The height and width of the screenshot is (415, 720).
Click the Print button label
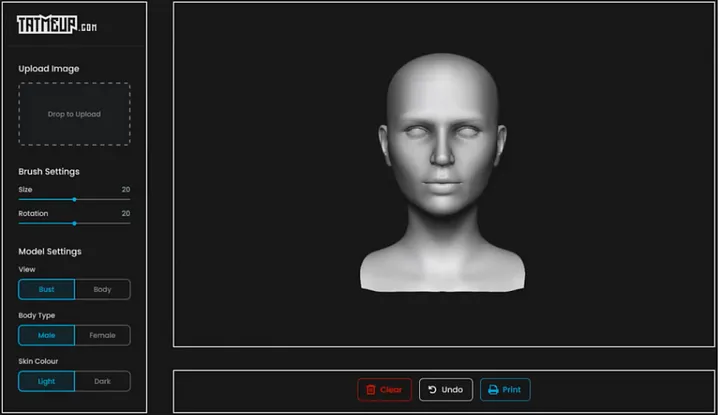coord(511,390)
